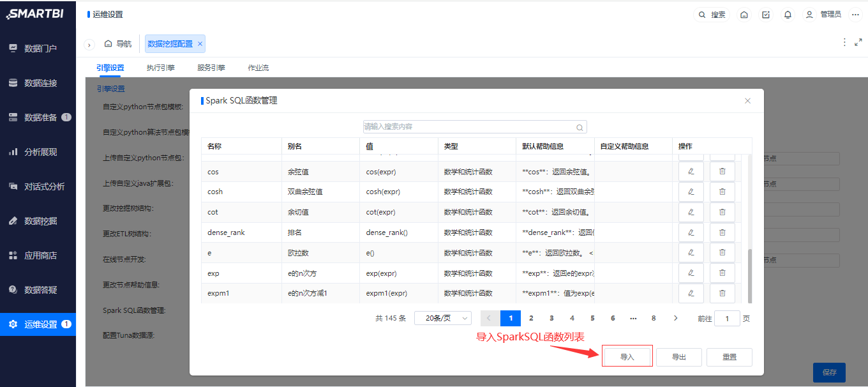Image resolution: width=868 pixels, height=387 pixels.
Task: Switch to the 执行引擎 tab
Action: click(x=160, y=68)
